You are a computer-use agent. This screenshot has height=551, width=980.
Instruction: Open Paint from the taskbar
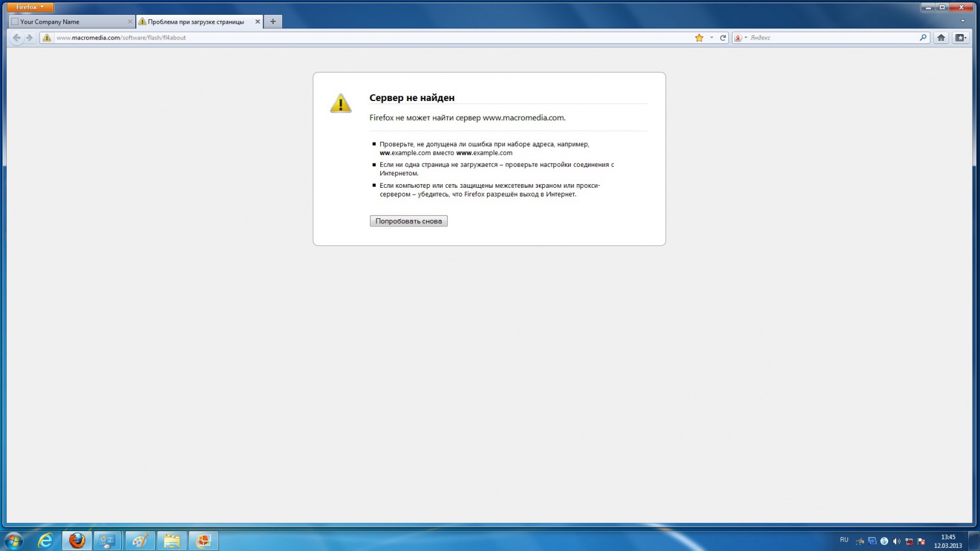(140, 541)
